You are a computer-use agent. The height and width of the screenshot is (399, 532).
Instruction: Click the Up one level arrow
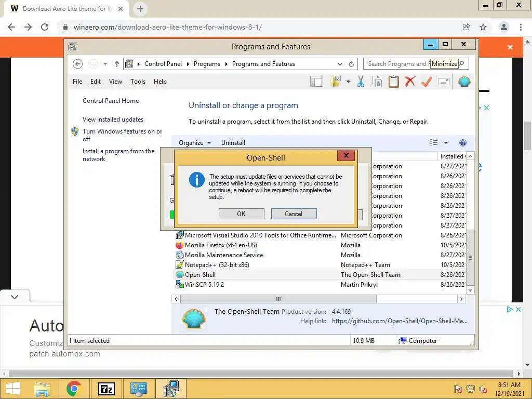[x=117, y=64]
